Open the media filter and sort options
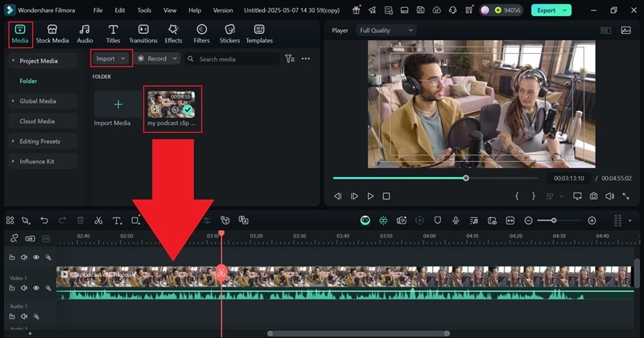Image resolution: width=644 pixels, height=338 pixels. pyautogui.click(x=290, y=59)
